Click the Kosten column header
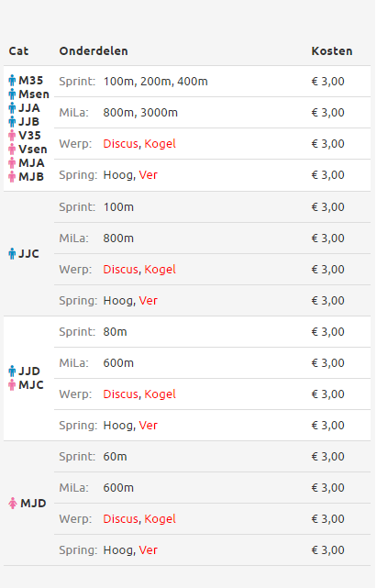Screen dimensions: 377x588 pyautogui.click(x=332, y=51)
